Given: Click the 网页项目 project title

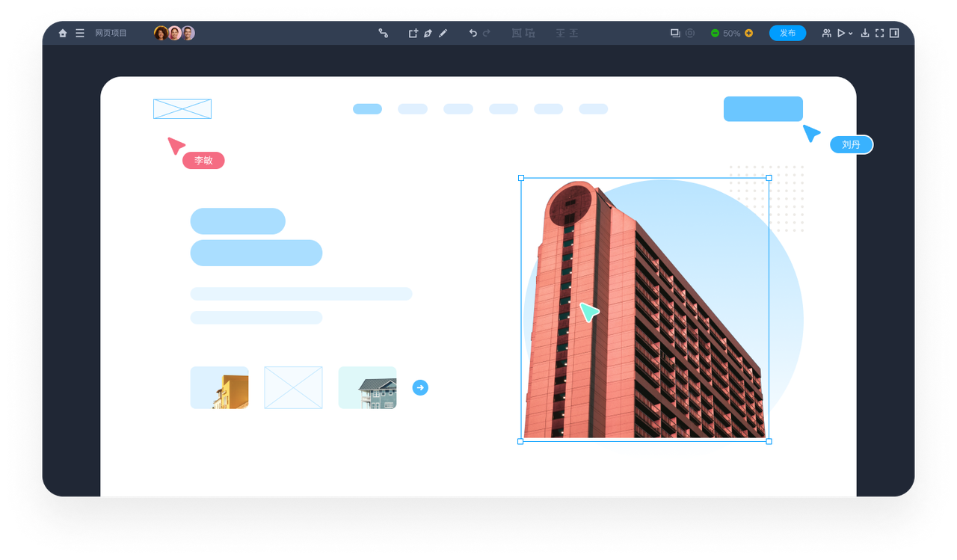Looking at the screenshot, I should [x=111, y=34].
